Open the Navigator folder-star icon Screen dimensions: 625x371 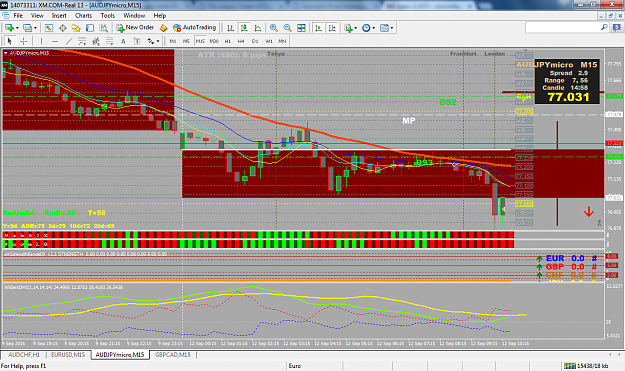[x=76, y=27]
